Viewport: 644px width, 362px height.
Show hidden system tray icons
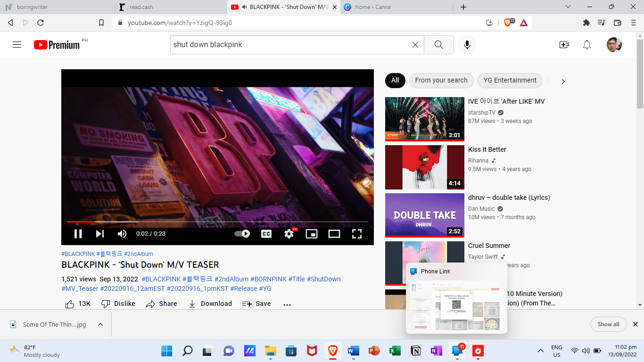point(541,351)
